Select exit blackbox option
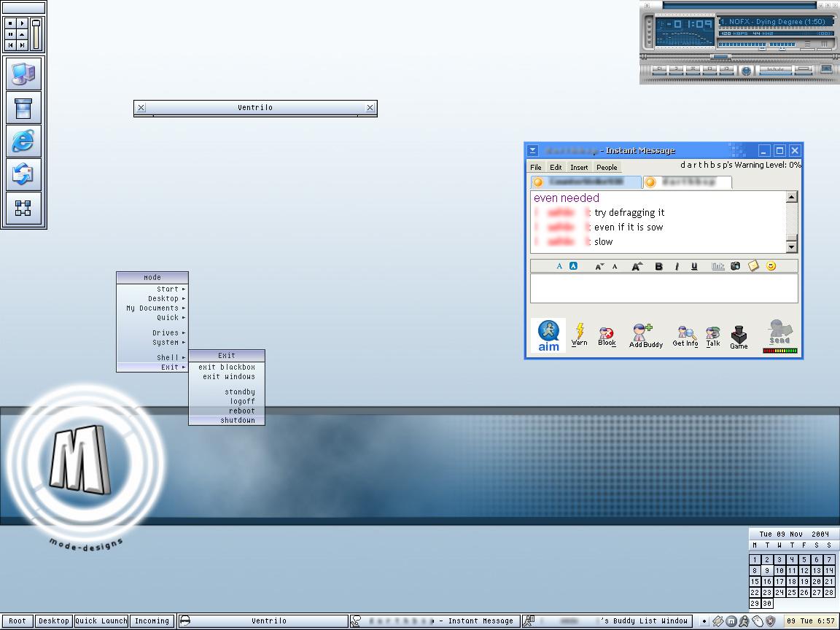 pyautogui.click(x=227, y=367)
